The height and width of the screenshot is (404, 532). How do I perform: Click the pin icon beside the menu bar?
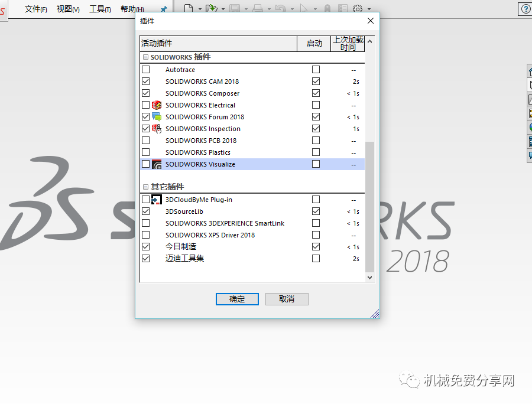[164, 9]
